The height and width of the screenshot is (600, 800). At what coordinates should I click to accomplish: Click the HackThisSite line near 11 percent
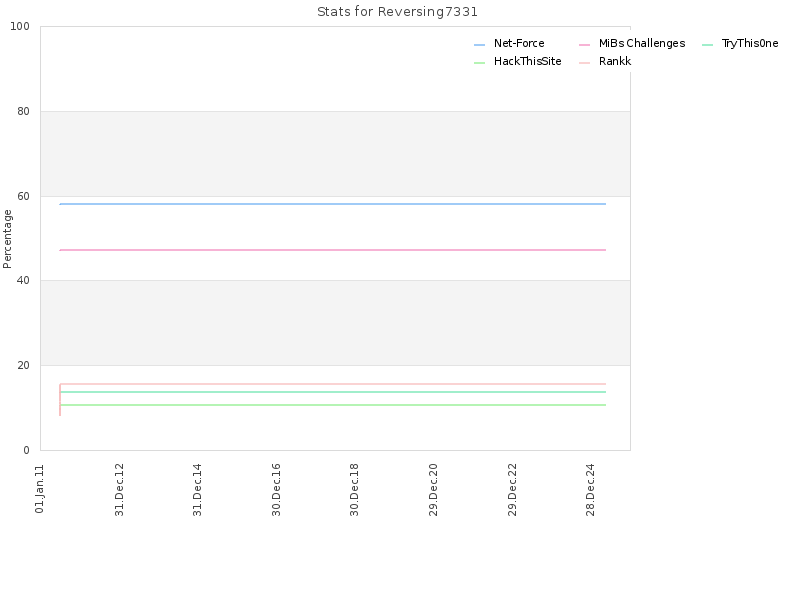(333, 405)
